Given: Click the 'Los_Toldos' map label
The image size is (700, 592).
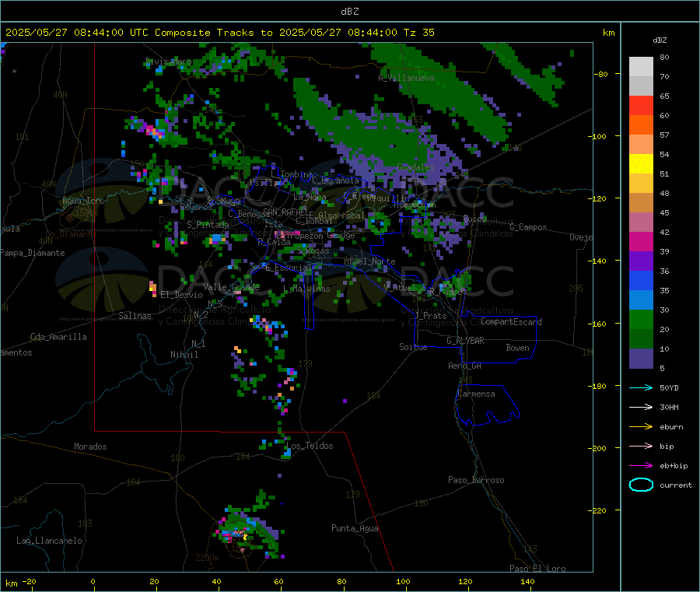Looking at the screenshot, I should [310, 446].
